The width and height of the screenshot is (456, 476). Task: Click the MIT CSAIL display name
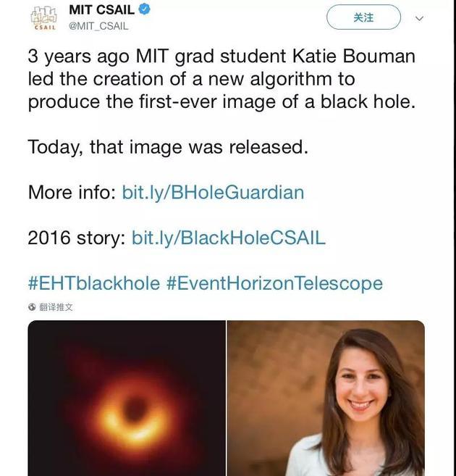(101, 9)
